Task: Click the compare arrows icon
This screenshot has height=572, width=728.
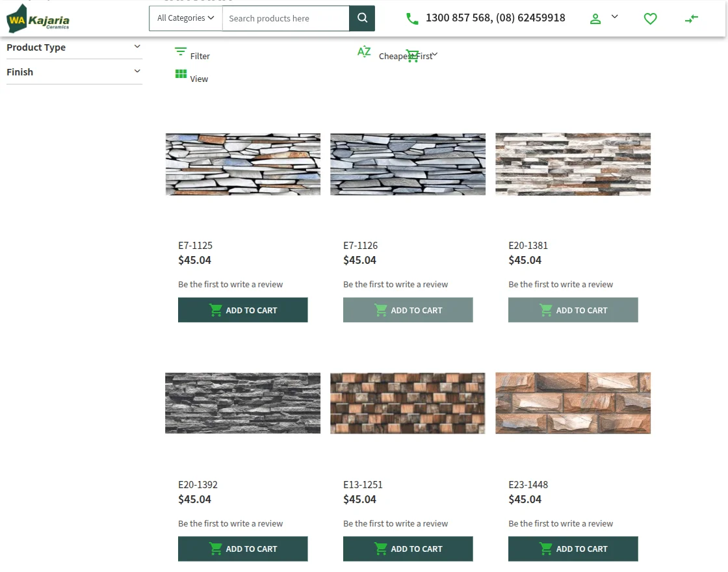Action: click(692, 19)
